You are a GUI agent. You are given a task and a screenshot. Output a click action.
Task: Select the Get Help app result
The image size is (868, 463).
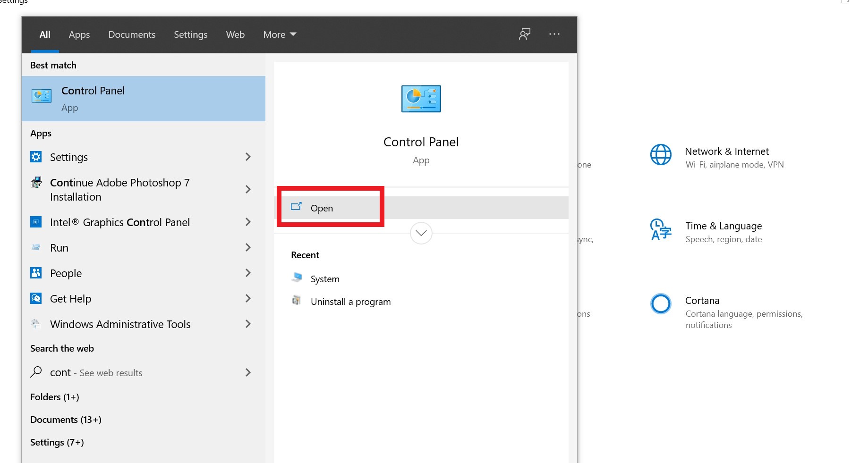point(144,298)
